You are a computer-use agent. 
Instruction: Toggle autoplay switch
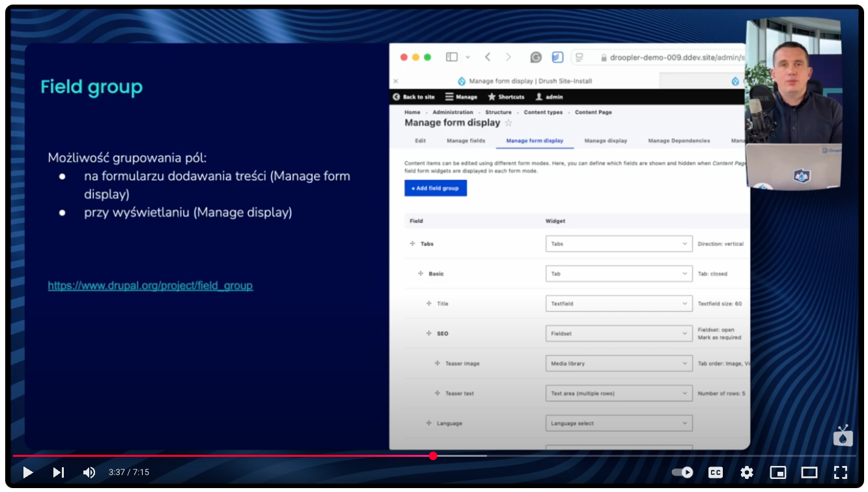pos(683,472)
